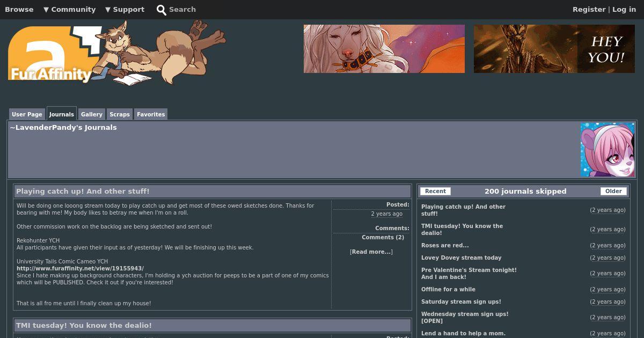Open the Favorites tab
644x338 pixels.
click(x=151, y=114)
